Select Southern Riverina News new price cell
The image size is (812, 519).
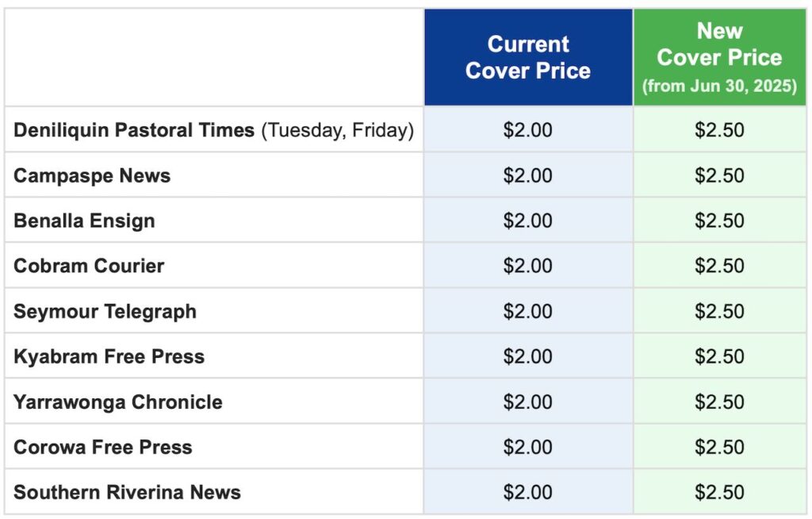[x=719, y=492]
